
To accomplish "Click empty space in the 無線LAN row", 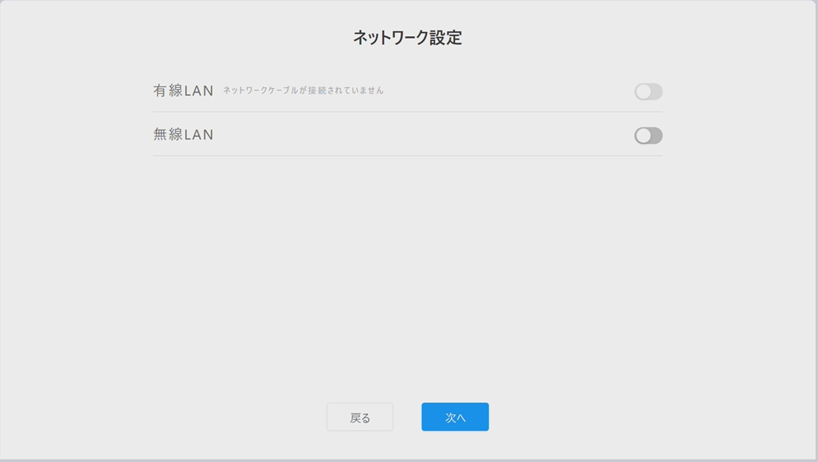I will (423, 135).
